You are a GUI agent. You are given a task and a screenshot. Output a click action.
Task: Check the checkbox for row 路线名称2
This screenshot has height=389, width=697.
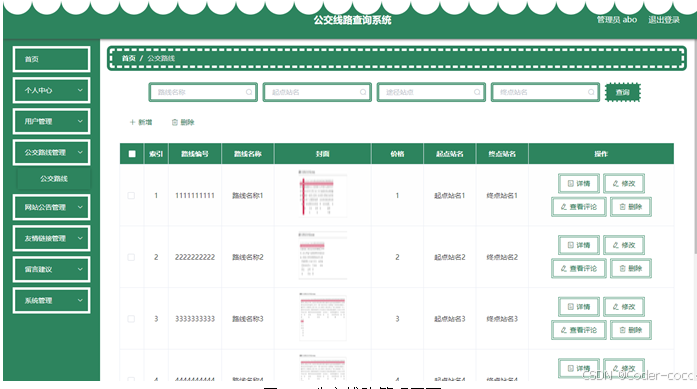point(131,257)
